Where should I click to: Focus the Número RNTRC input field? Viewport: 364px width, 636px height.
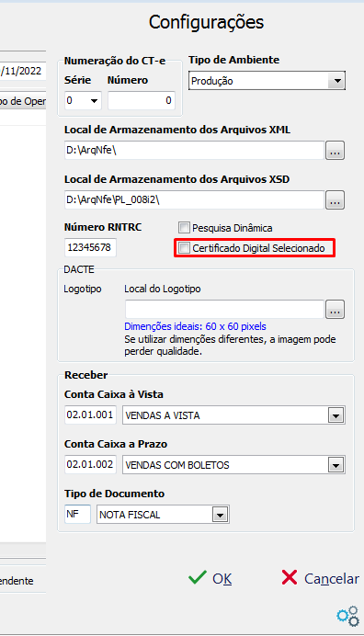pyautogui.click(x=90, y=247)
